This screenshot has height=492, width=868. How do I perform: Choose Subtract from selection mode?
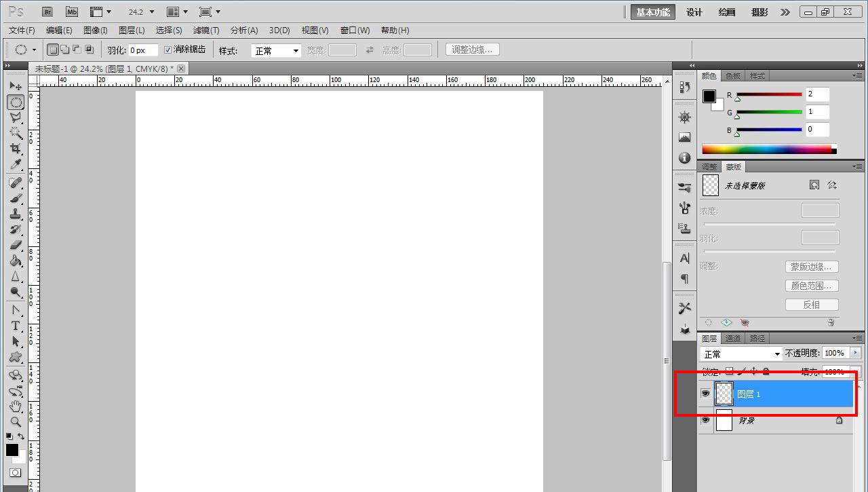pos(77,50)
